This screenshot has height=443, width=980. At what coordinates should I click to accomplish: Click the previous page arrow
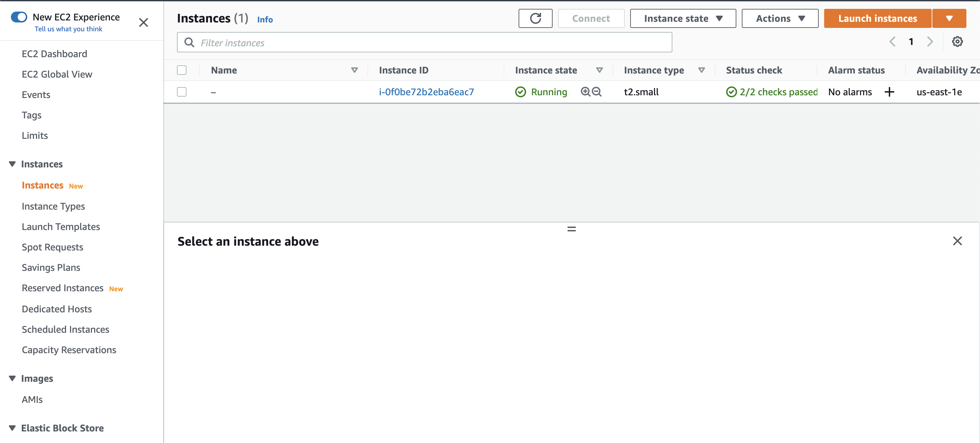click(x=892, y=42)
